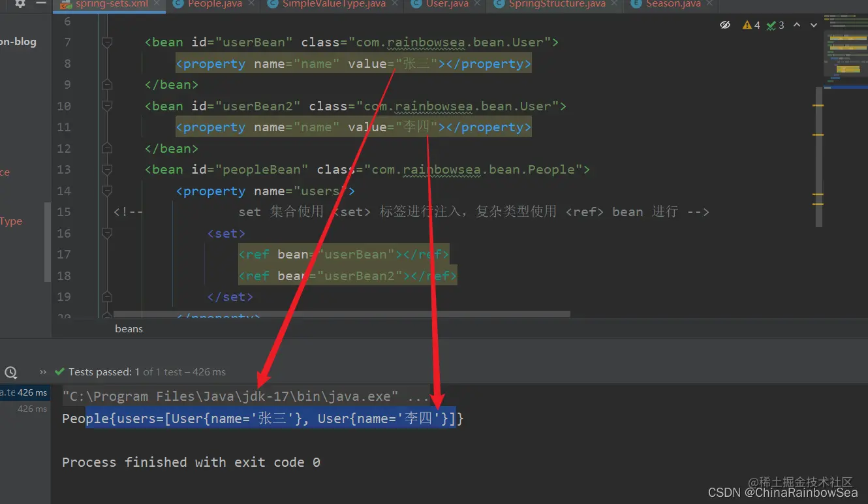
Task: Collapse fold marker at line 19 closing set
Action: (x=107, y=297)
